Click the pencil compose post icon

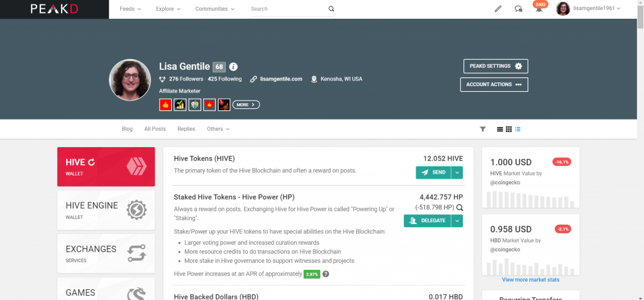click(x=498, y=9)
